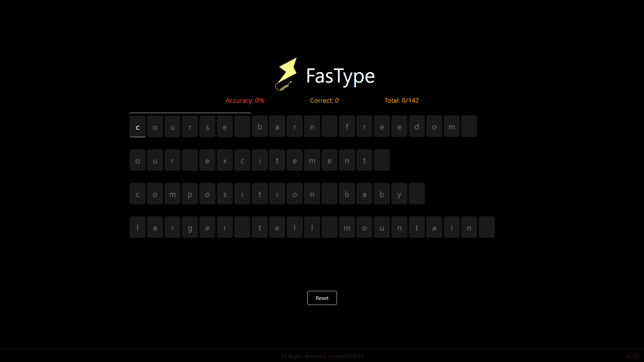The image size is (644, 362).
Task: Click the 'e' tile ending 'course'
Action: [x=225, y=126]
